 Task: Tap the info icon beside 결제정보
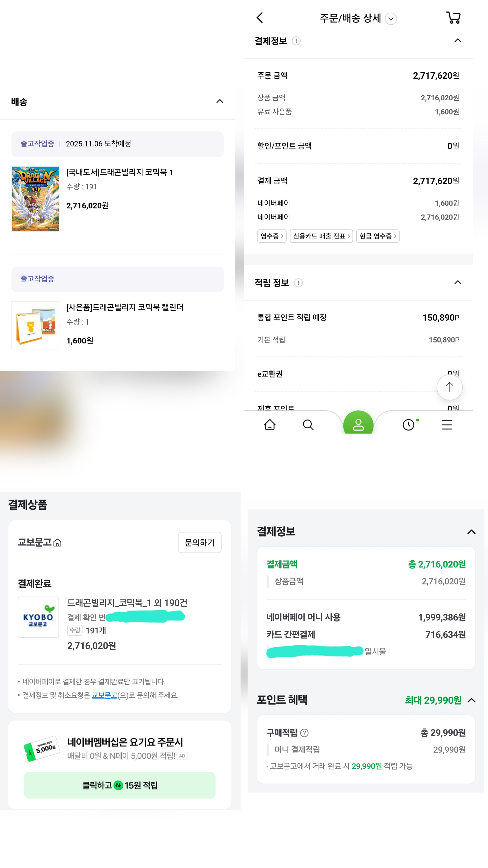tap(296, 41)
